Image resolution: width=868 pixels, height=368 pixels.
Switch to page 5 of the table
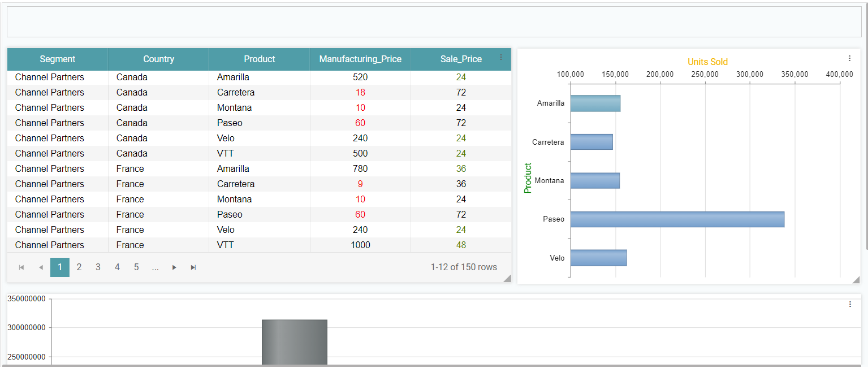tap(136, 267)
